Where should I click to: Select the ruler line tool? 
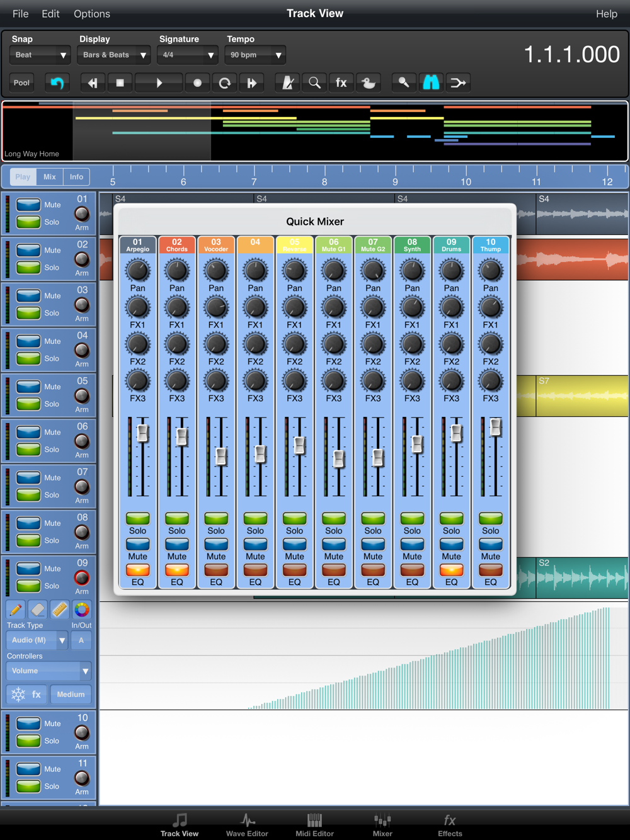click(60, 610)
